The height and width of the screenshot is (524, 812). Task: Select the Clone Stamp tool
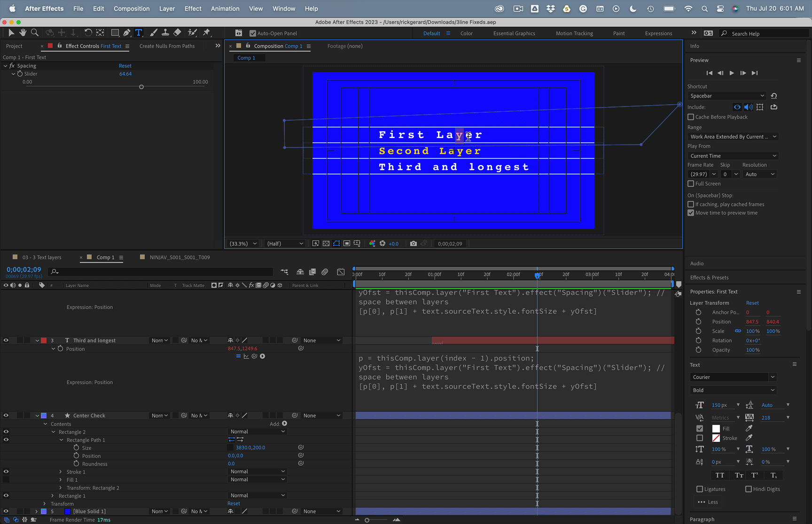165,32
